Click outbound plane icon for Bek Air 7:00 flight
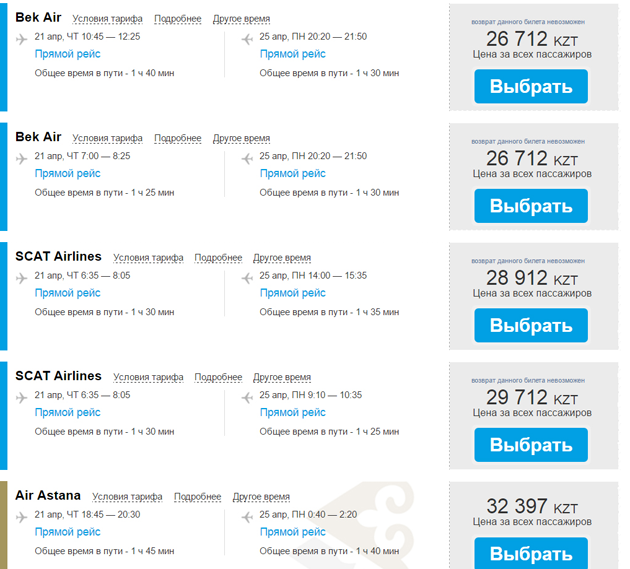The height and width of the screenshot is (569, 630). click(22, 158)
